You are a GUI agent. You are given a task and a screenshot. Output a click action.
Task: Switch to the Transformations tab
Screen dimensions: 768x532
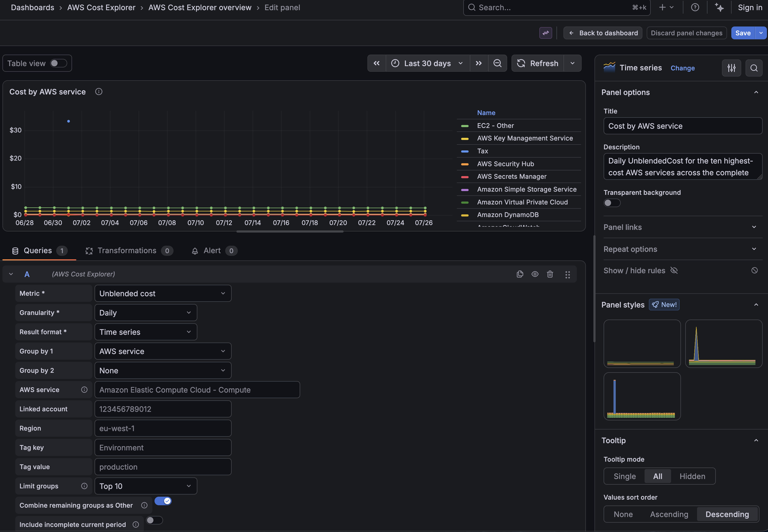129,251
